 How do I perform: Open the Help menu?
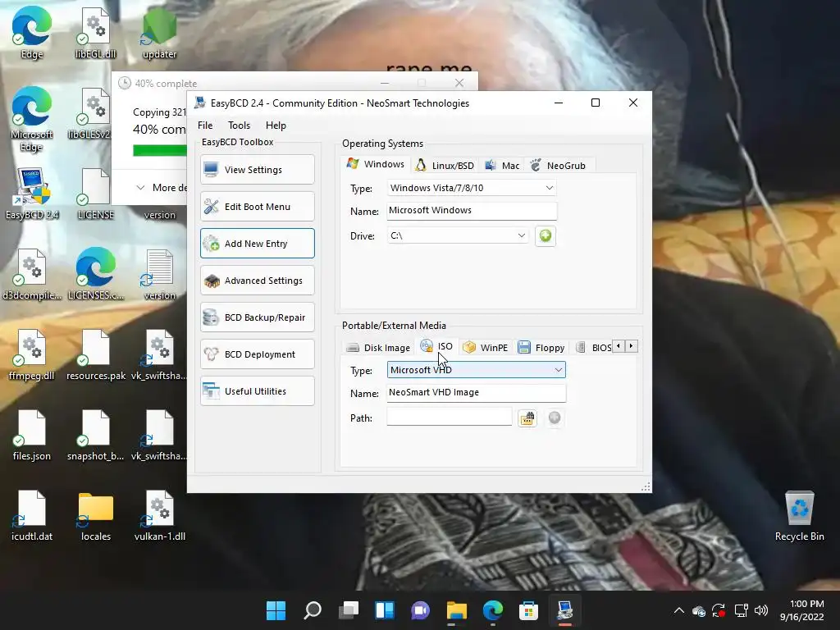(276, 126)
